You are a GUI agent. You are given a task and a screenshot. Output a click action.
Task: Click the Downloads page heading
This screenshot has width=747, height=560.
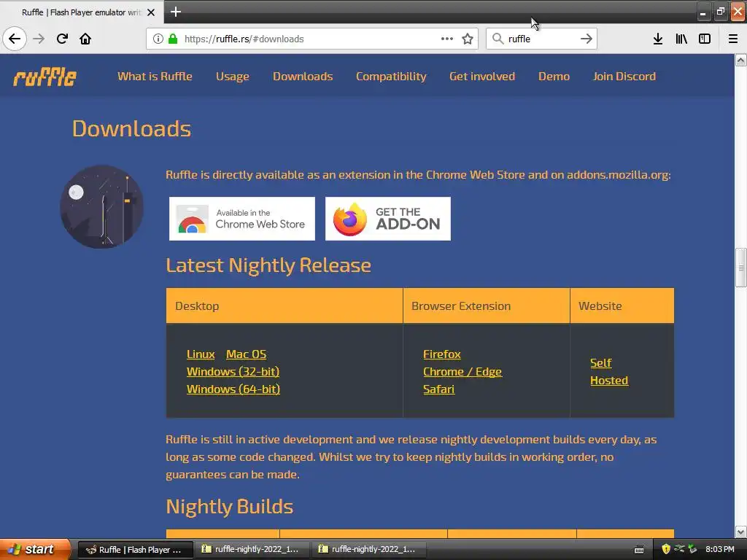(131, 128)
